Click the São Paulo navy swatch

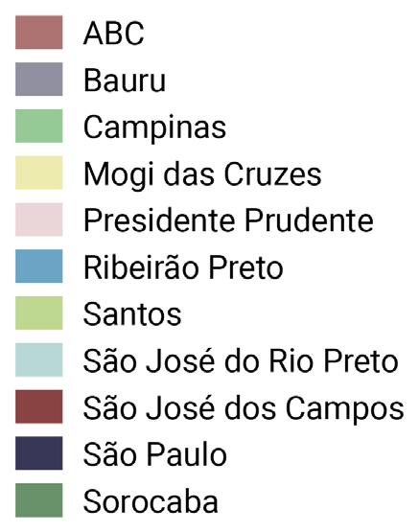(x=39, y=453)
